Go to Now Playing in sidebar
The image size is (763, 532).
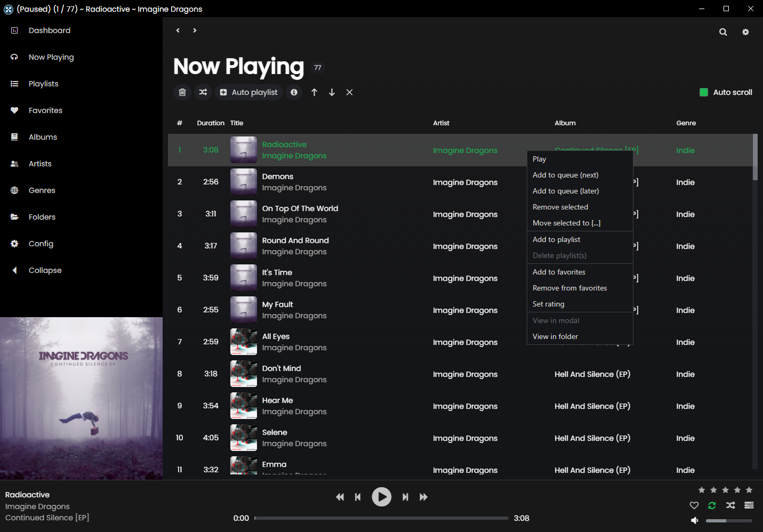51,57
